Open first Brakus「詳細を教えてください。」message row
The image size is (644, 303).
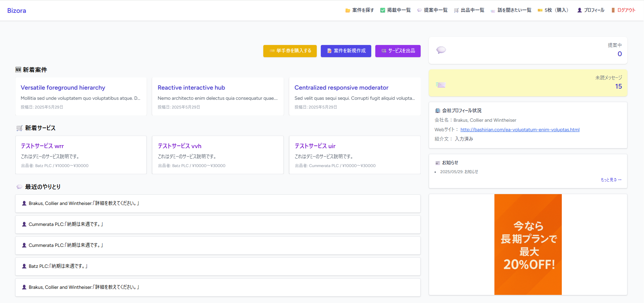point(218,204)
